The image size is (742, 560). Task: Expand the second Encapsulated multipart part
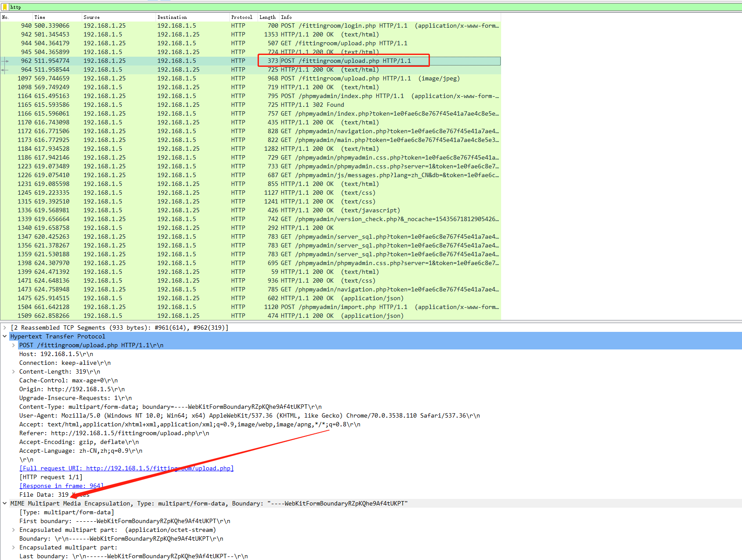pos(13,547)
